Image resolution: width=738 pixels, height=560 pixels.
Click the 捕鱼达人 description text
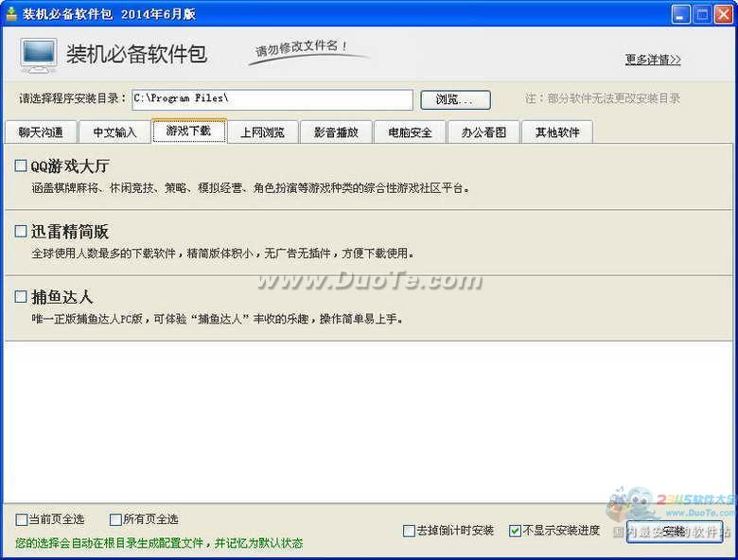point(217,319)
